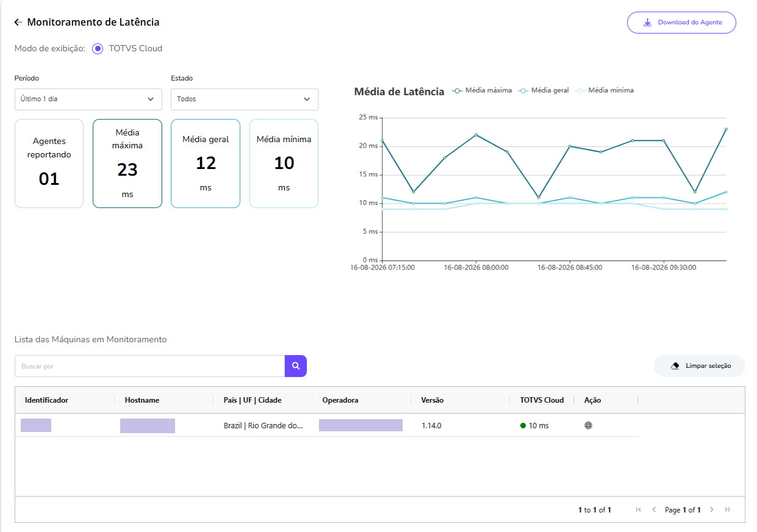The height and width of the screenshot is (532, 757).
Task: Click the Limpar seleção button
Action: coord(700,366)
